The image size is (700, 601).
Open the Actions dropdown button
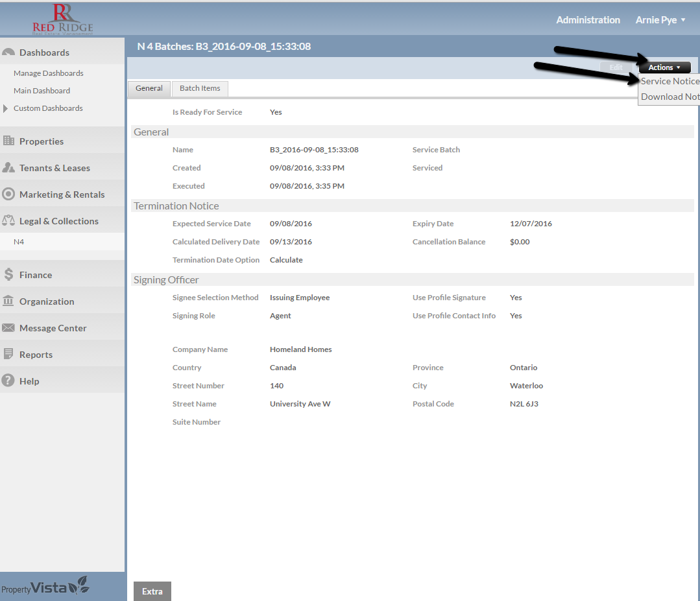[x=664, y=67]
